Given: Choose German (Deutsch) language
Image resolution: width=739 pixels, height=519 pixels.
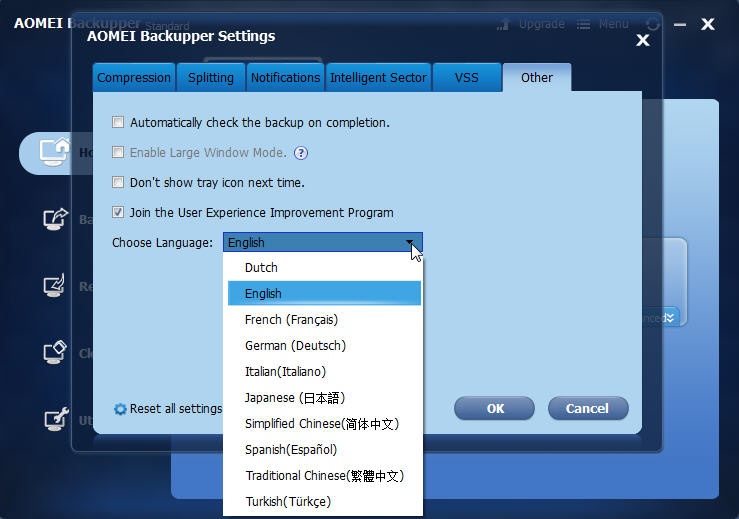Looking at the screenshot, I should (x=324, y=346).
